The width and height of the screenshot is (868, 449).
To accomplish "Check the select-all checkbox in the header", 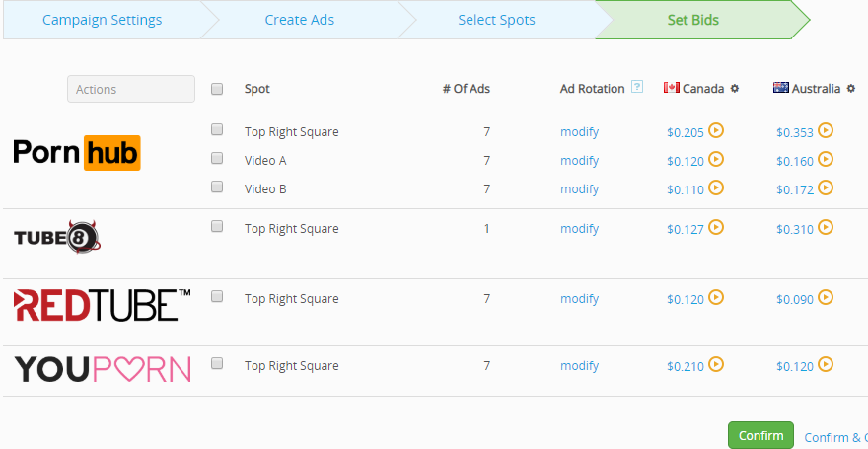I will tap(217, 89).
